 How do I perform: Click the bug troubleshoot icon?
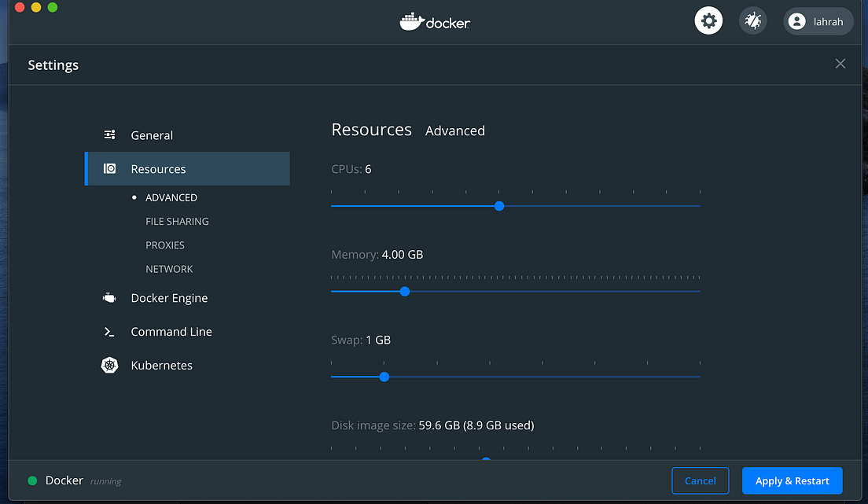click(x=753, y=21)
